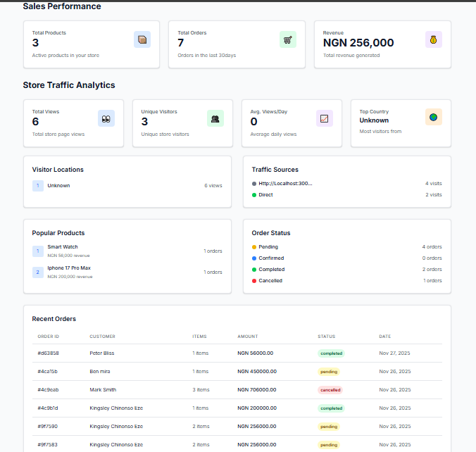Viewport: 476px width, 452px height.
Task: Click the box icon in Total Products card
Action: [x=142, y=39]
